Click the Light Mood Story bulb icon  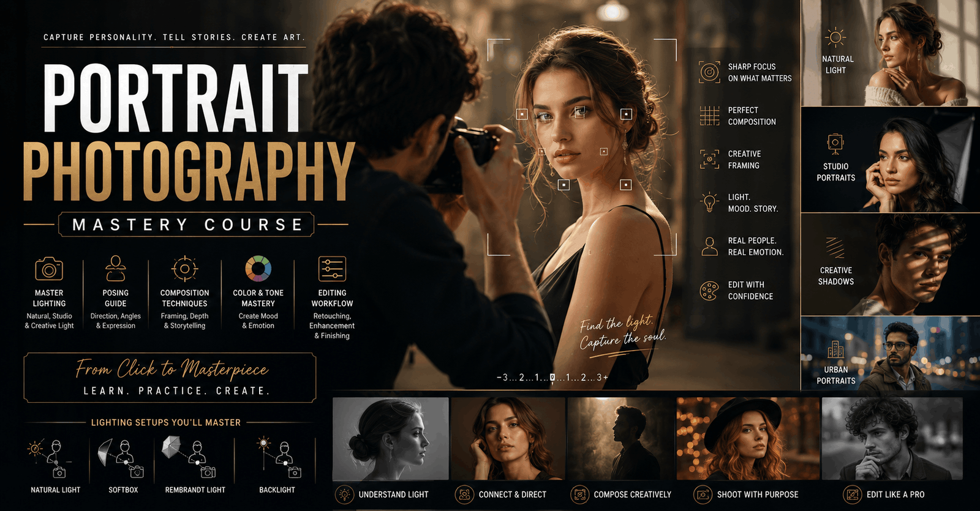709,202
